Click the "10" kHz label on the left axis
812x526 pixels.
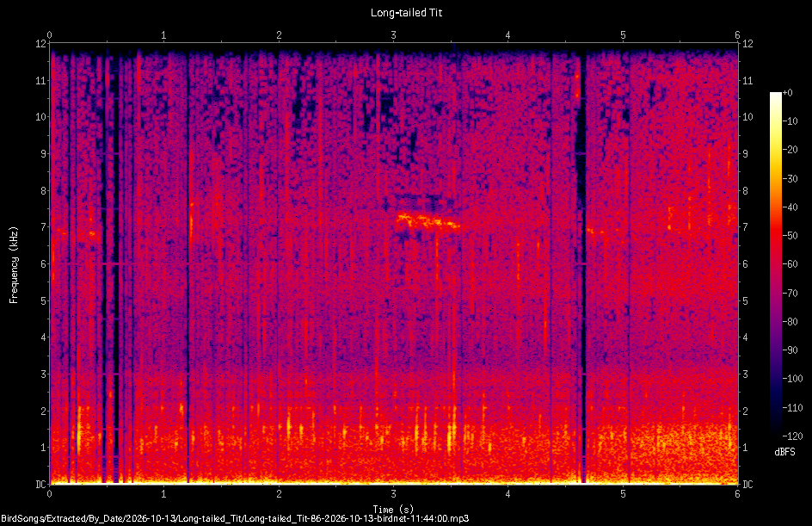40,117
